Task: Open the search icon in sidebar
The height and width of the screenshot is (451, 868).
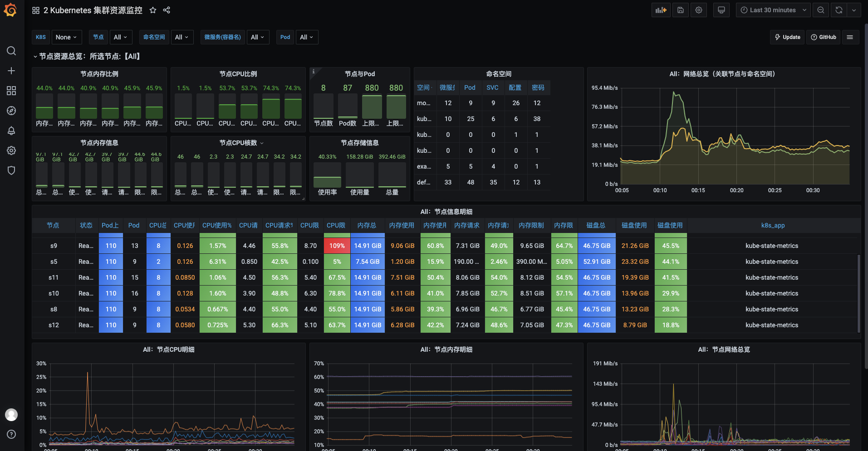Action: coord(11,51)
